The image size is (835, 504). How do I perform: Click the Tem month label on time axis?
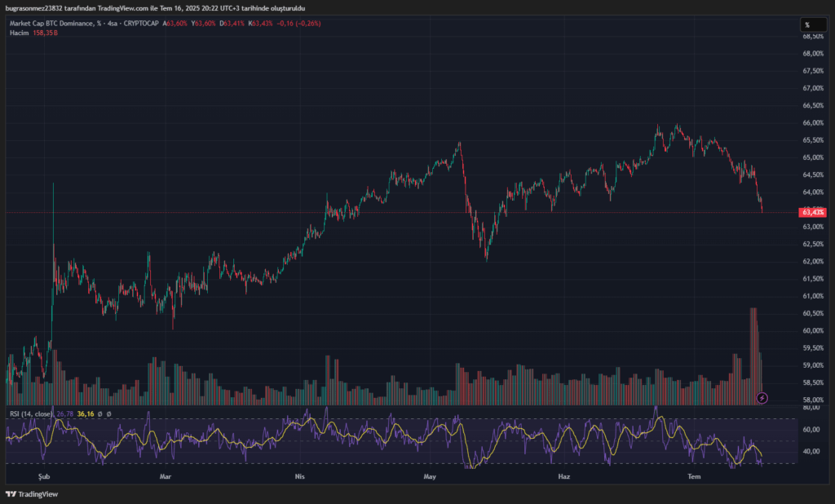point(695,476)
